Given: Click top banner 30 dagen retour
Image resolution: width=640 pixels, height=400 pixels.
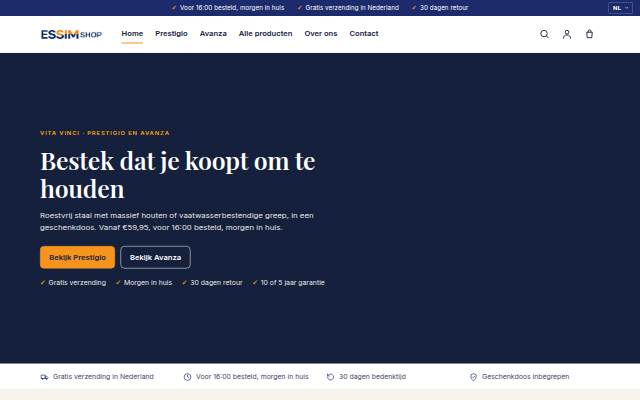Looking at the screenshot, I should (444, 8).
